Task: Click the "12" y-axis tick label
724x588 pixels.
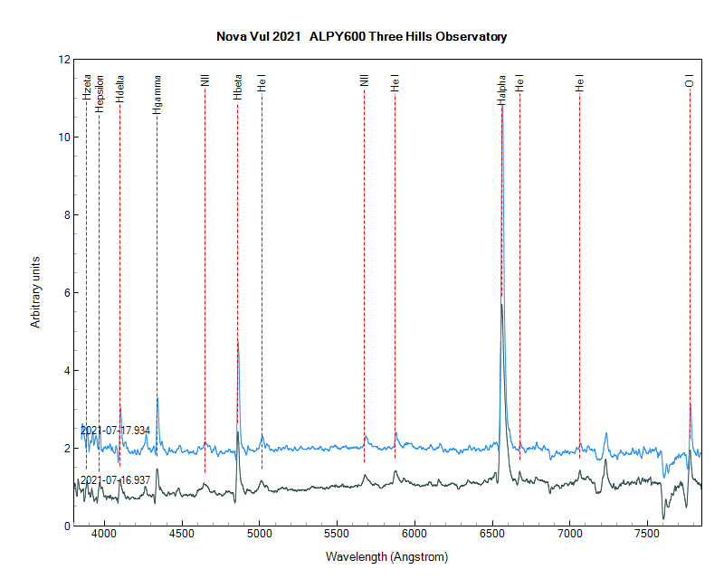Action: [x=64, y=60]
